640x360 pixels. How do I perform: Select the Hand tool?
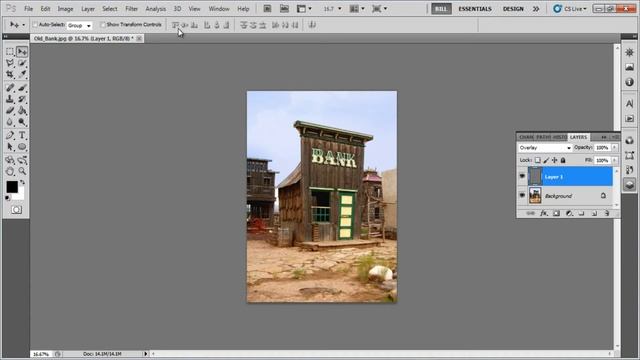[x=10, y=171]
